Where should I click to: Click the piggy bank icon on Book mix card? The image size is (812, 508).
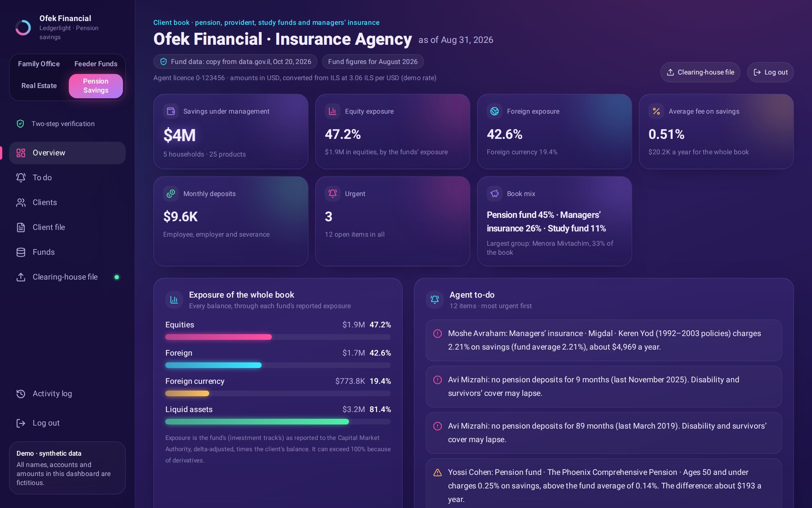tap(494, 193)
